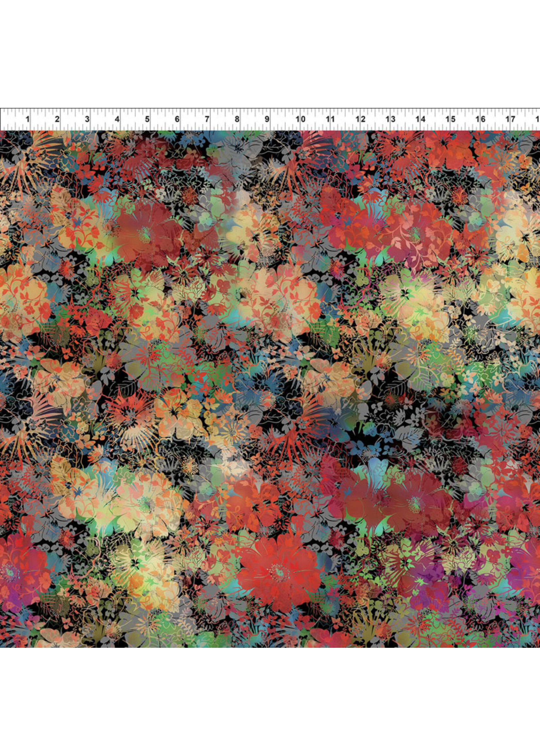540x756 pixels.
Task: Click the number 15 on the ruler
Action: pos(450,119)
